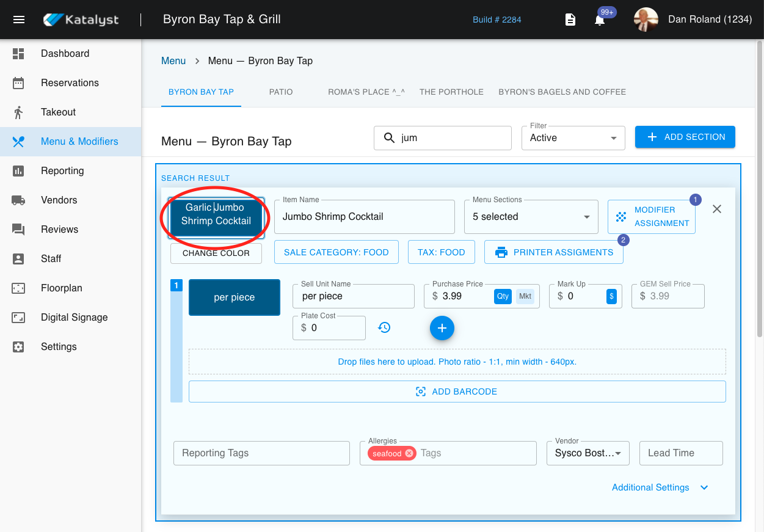764x532 pixels.
Task: Toggle the Mkt market price option
Action: [525, 296]
